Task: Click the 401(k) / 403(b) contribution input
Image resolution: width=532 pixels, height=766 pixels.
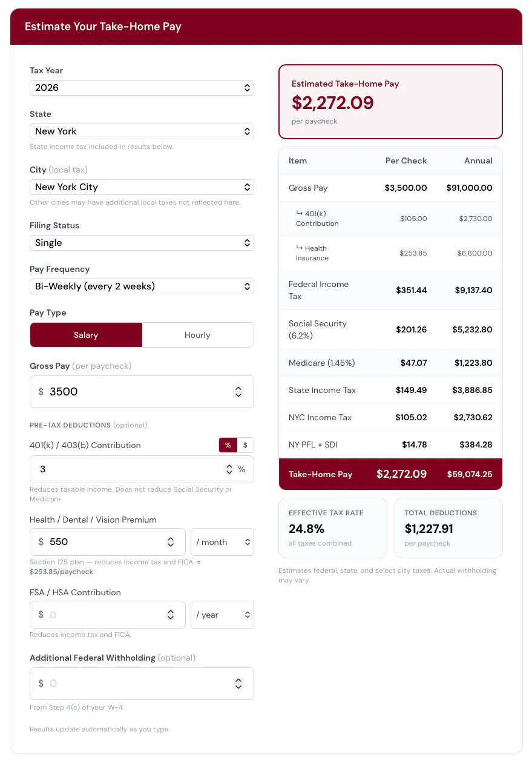Action: pos(142,469)
